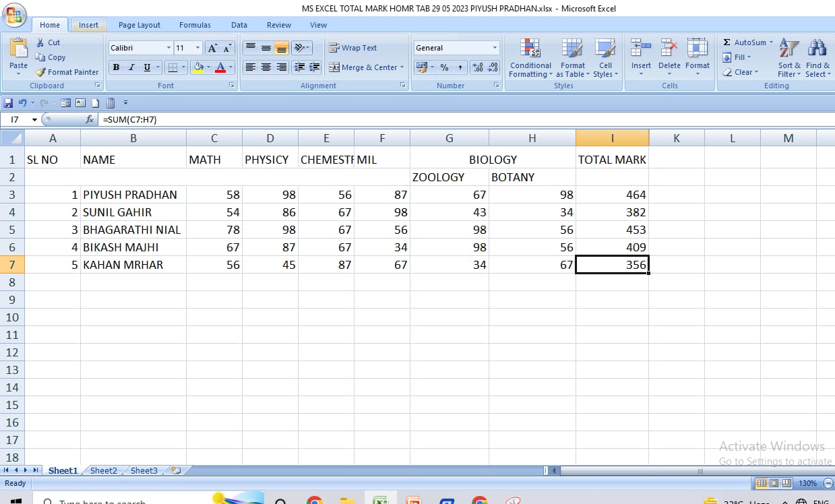Image resolution: width=835 pixels, height=504 pixels.
Task: Click the AutoSum button
Action: [745, 42]
